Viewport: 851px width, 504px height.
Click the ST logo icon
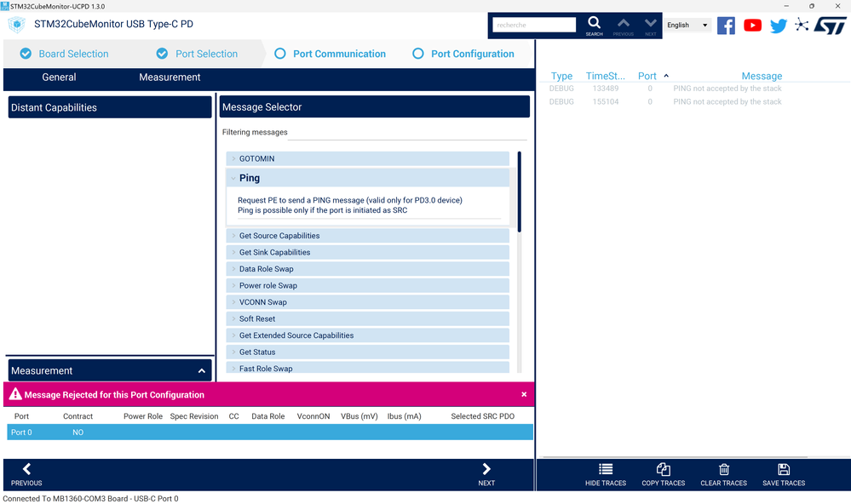pos(831,26)
